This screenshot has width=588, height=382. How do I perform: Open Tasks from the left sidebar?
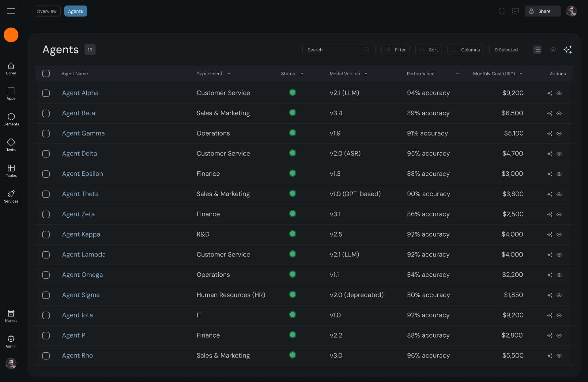(x=11, y=145)
